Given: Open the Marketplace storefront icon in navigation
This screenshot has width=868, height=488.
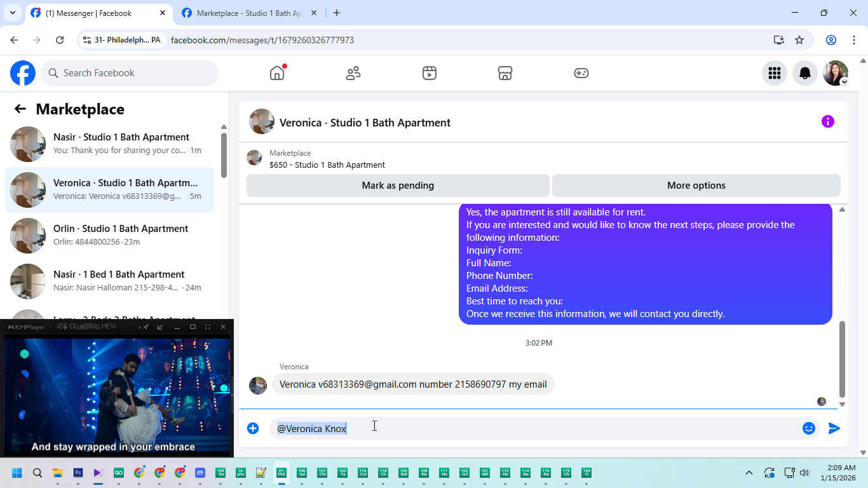Looking at the screenshot, I should click(x=505, y=73).
